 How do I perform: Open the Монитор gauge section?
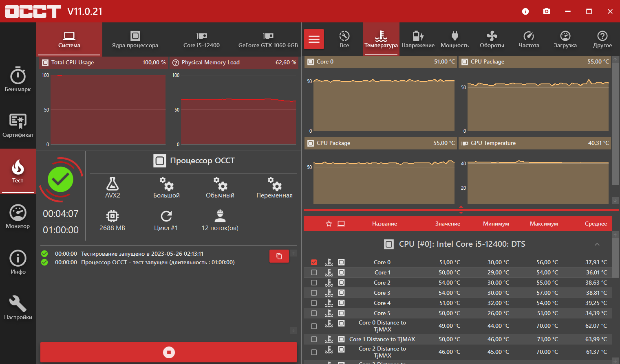[x=18, y=217]
